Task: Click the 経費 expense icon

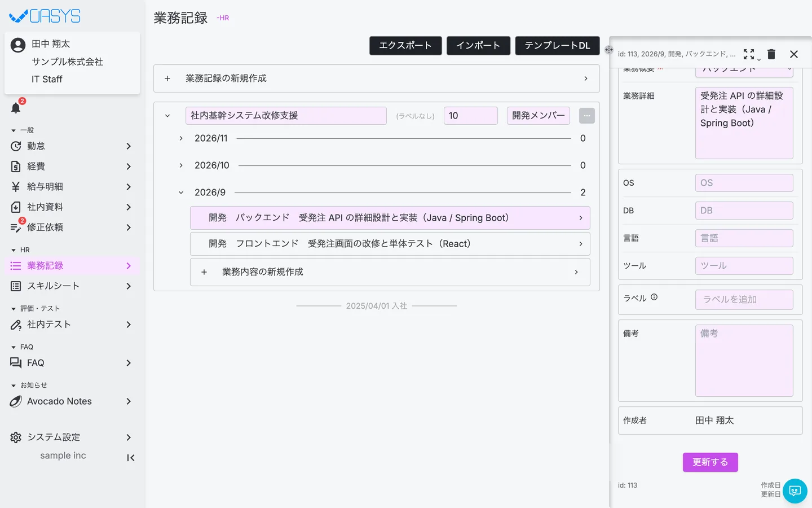Action: [16, 167]
